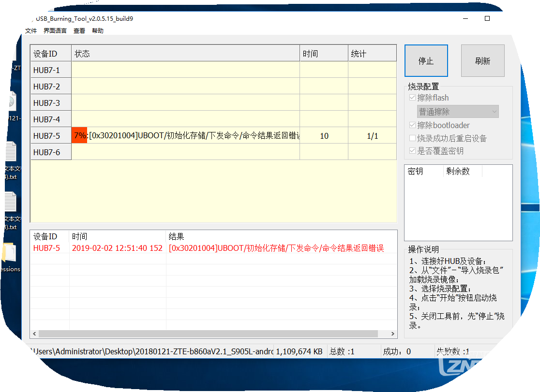Click the log scrollbar right arrow
The image size is (540, 392).
[392, 334]
